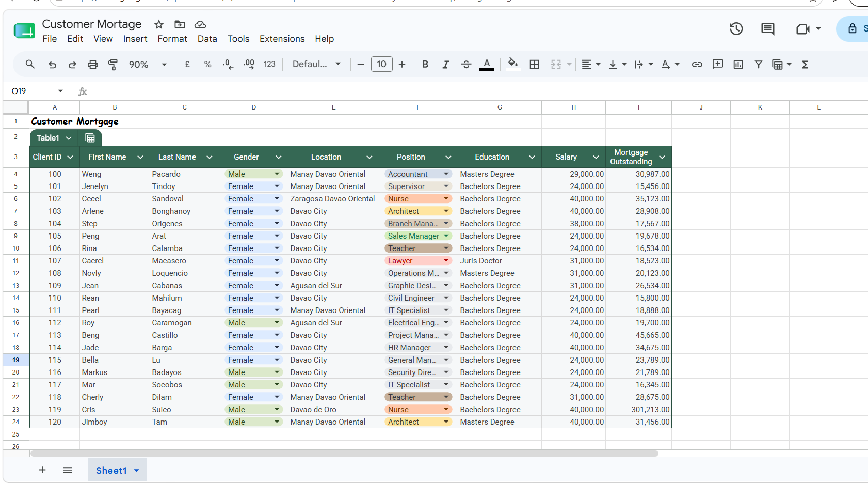
Task: Open the text wrapping dropdown
Action: (644, 64)
